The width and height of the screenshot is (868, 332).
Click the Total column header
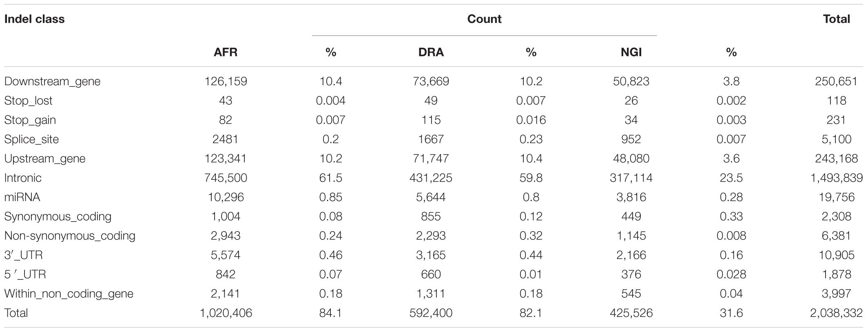pyautogui.click(x=836, y=19)
